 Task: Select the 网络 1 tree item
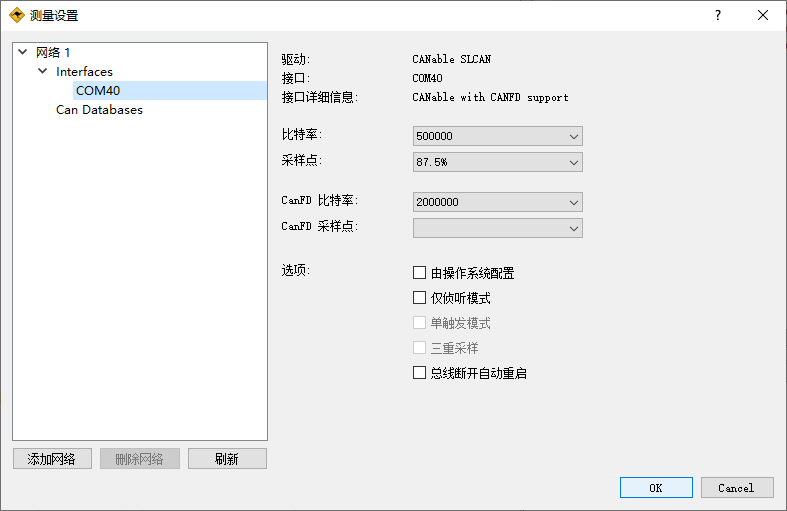[x=53, y=52]
